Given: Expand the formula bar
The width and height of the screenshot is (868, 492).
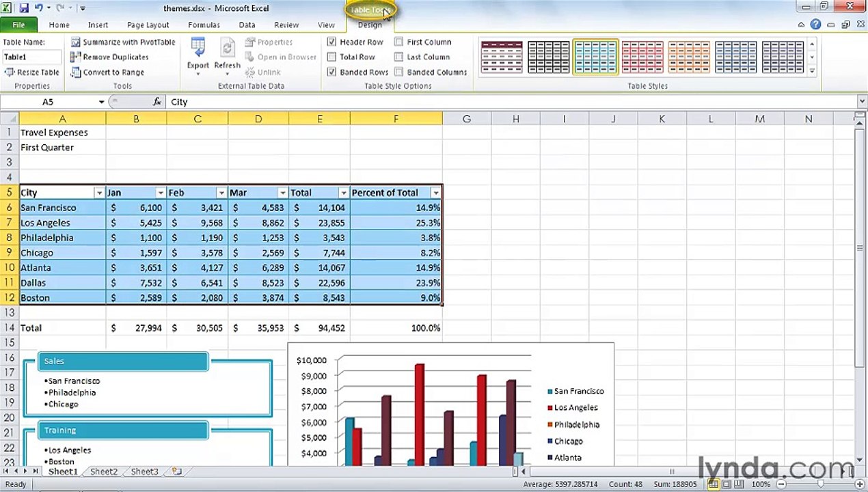Looking at the screenshot, I should [861, 102].
